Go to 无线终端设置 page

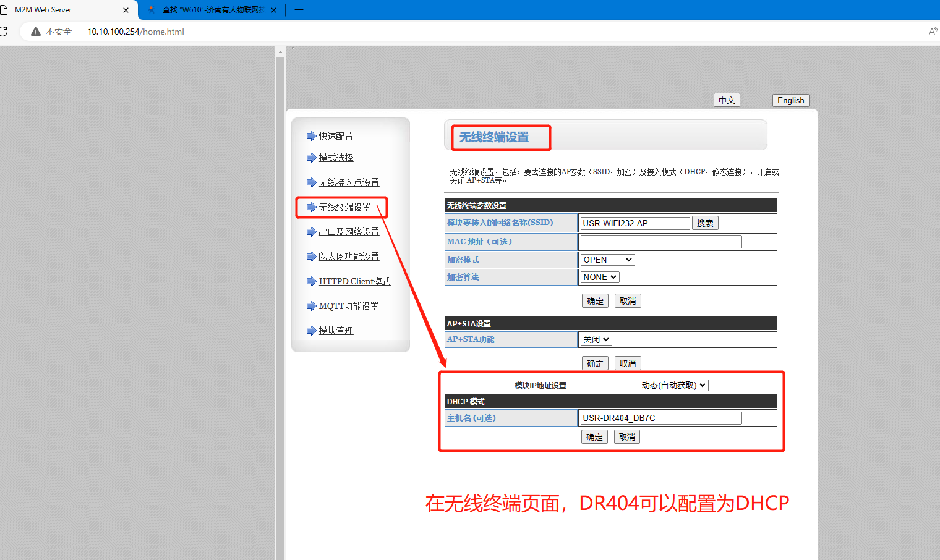pos(344,207)
